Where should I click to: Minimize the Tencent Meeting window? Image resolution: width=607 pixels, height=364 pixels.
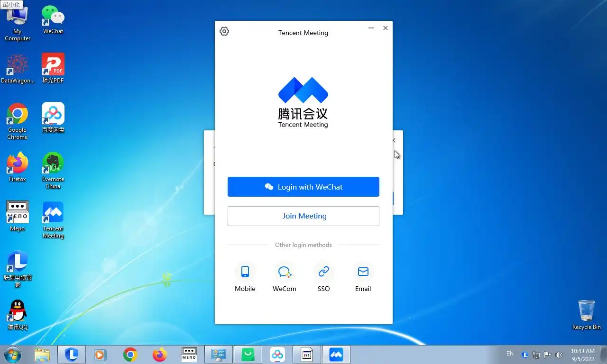click(372, 28)
